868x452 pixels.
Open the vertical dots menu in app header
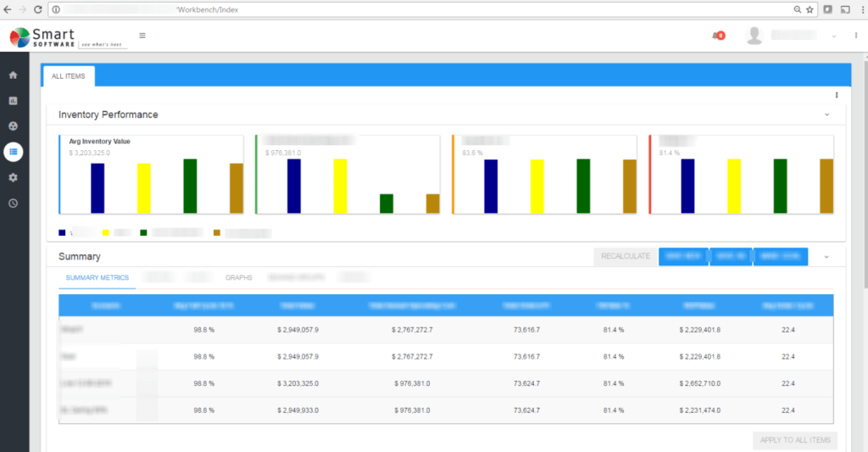click(x=856, y=36)
